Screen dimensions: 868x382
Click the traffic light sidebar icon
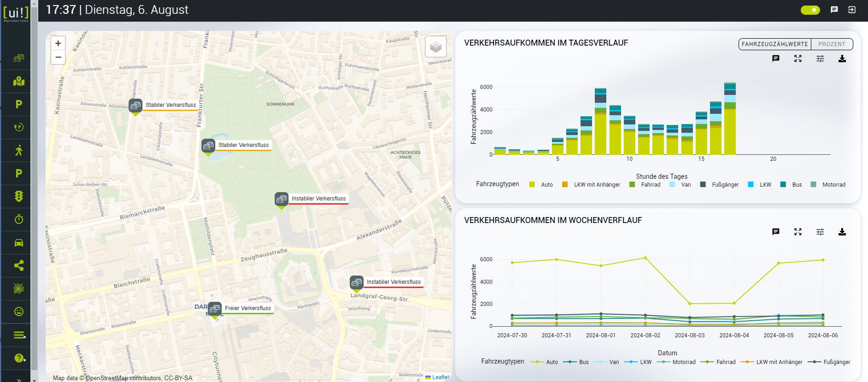(18, 197)
